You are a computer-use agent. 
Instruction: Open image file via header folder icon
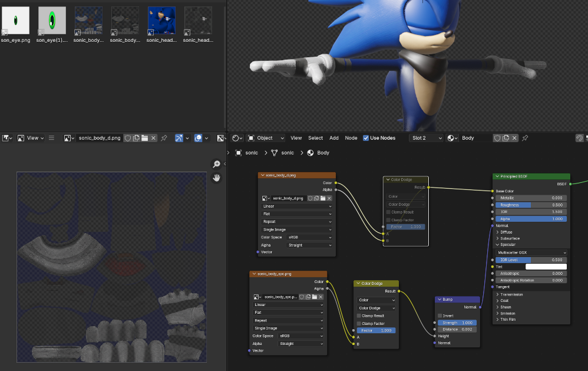click(145, 138)
